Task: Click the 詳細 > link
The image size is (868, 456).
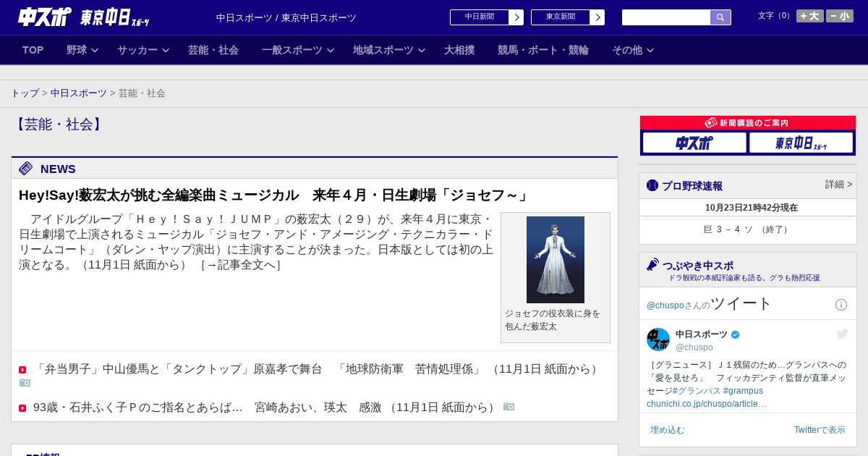Action: pyautogui.click(x=838, y=185)
